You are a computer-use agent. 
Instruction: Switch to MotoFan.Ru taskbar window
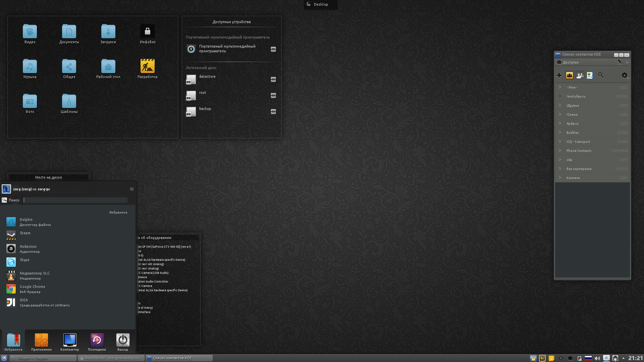[x=111, y=358]
